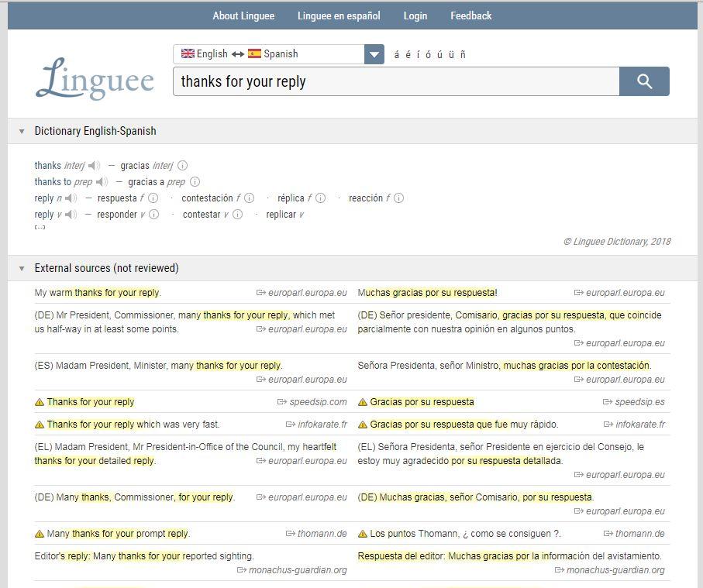This screenshot has height=588, width=703.
Task: Show info for 'contestación f'
Action: point(250,198)
